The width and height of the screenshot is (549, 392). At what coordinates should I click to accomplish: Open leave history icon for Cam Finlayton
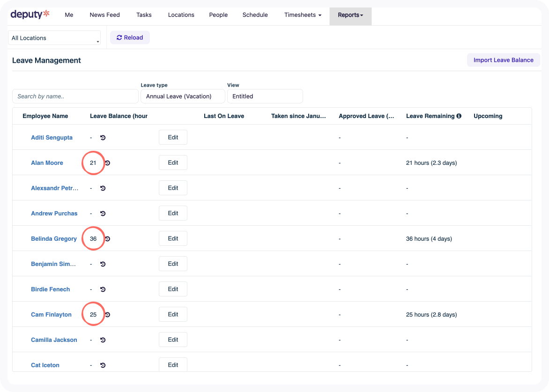[x=107, y=315]
